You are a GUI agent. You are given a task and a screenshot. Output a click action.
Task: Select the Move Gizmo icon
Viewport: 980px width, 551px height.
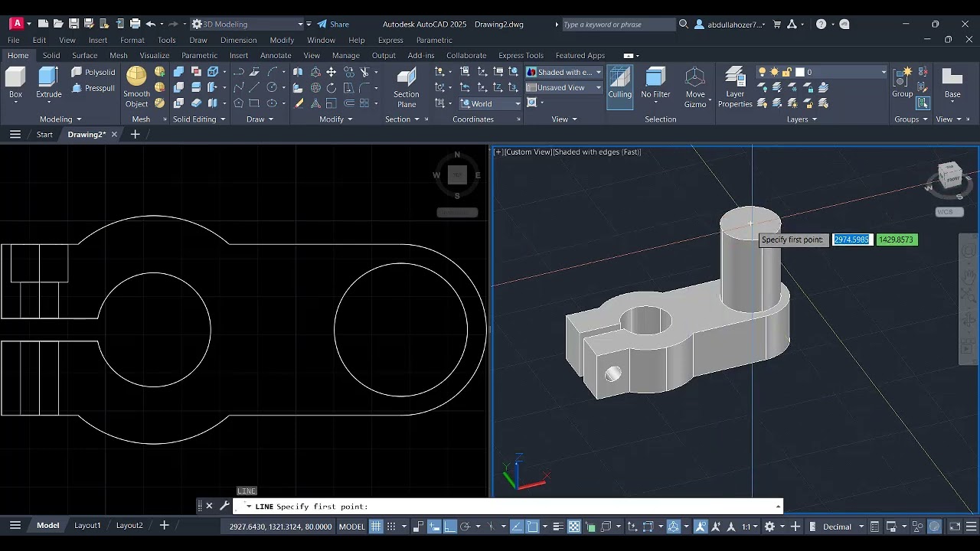point(695,87)
